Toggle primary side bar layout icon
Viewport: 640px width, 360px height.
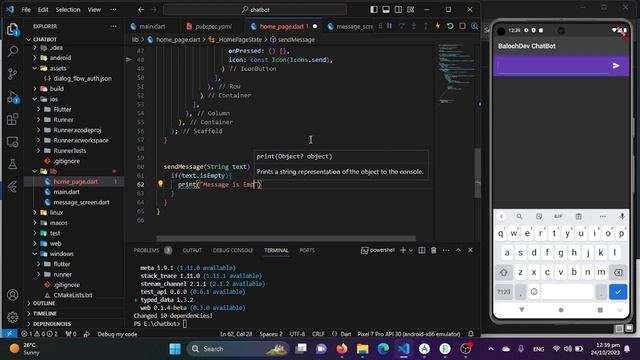(374, 9)
